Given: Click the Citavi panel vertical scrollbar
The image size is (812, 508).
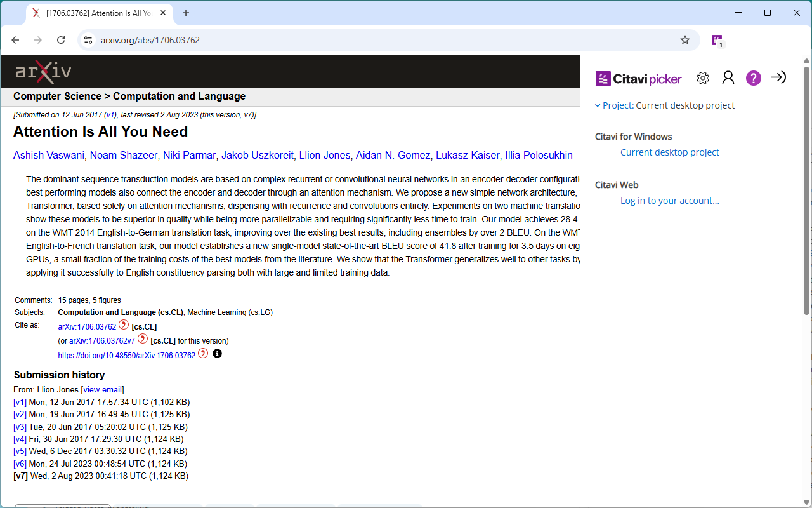Looking at the screenshot, I should coord(807,190).
